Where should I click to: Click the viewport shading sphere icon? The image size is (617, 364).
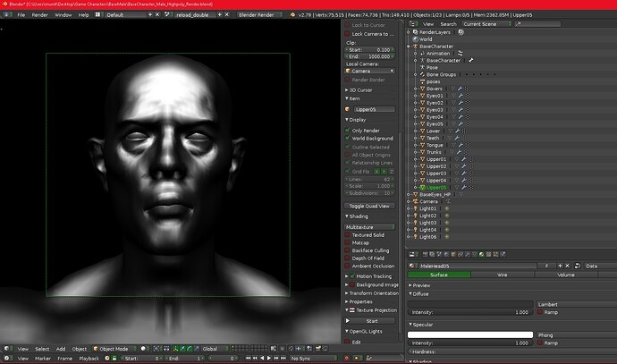point(143,349)
